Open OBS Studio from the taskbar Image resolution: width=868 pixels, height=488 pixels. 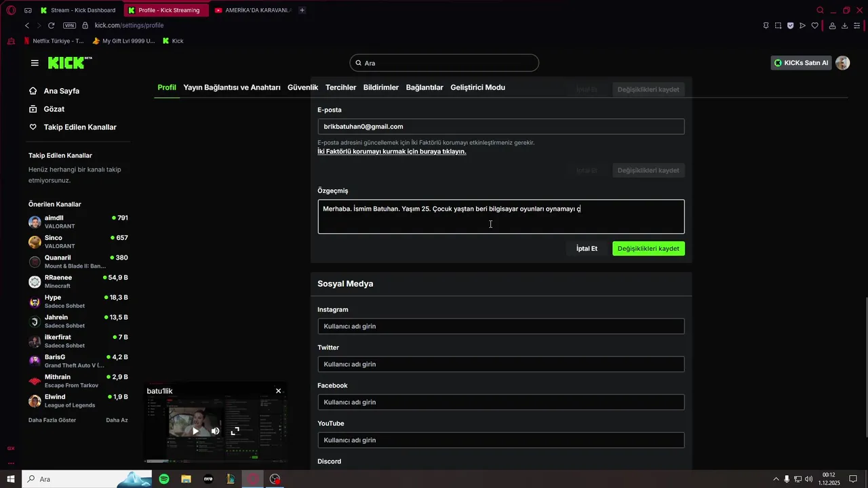(x=275, y=479)
